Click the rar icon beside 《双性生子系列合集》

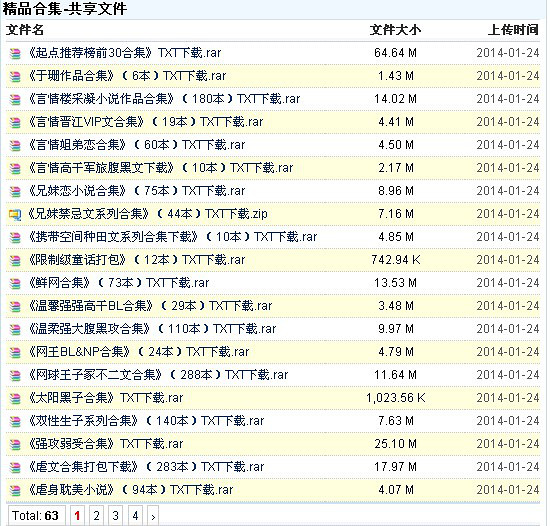(15, 421)
